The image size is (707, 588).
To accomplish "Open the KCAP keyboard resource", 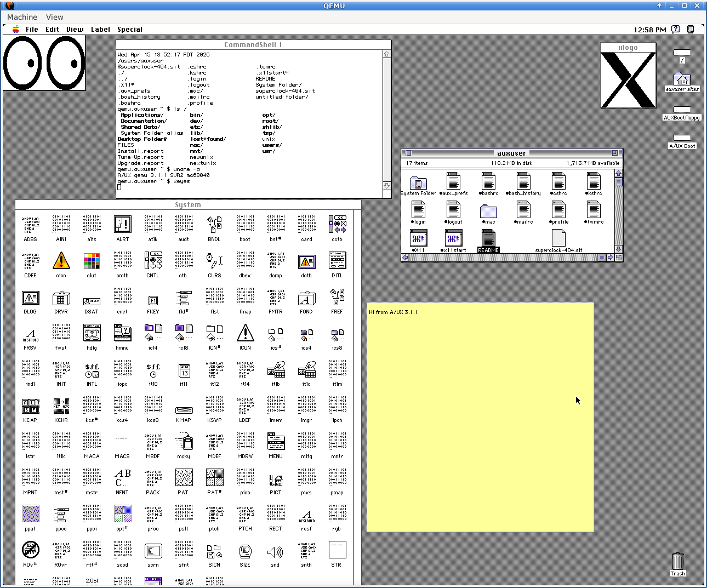I will [x=30, y=406].
